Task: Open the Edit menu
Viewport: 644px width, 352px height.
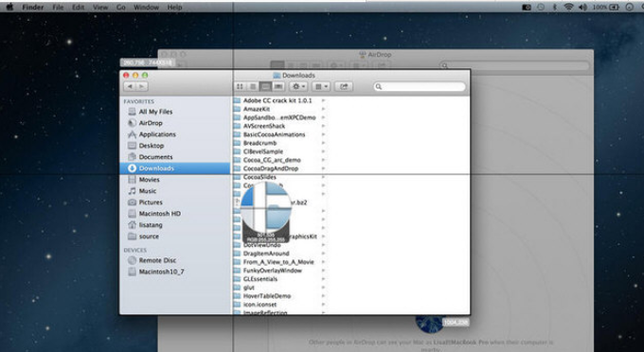Action: coord(78,8)
